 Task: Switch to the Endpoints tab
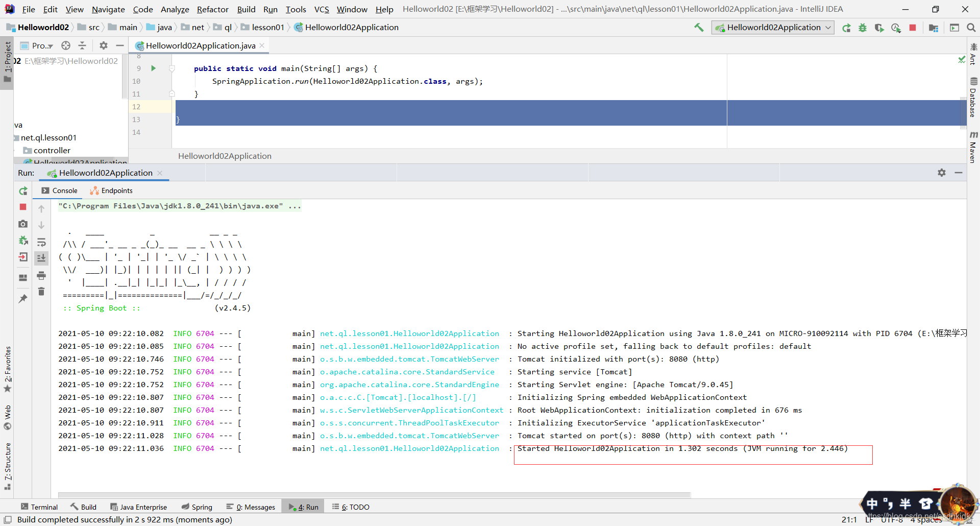pos(111,190)
